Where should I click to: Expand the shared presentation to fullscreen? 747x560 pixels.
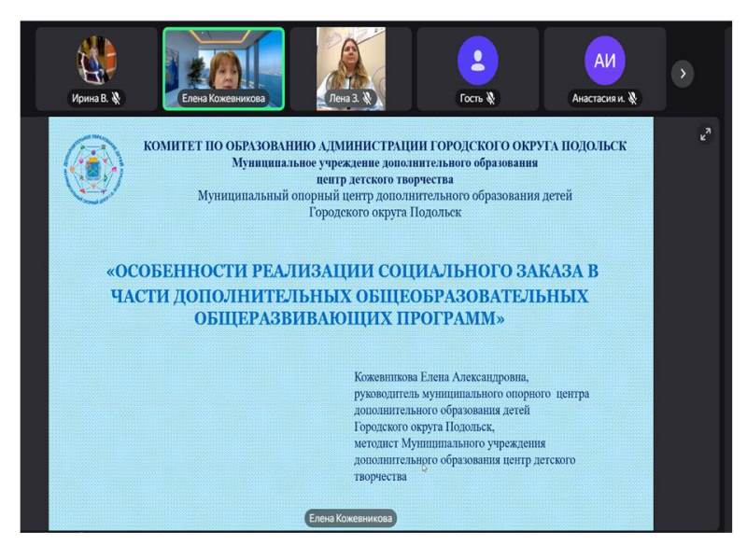pyautogui.click(x=706, y=134)
